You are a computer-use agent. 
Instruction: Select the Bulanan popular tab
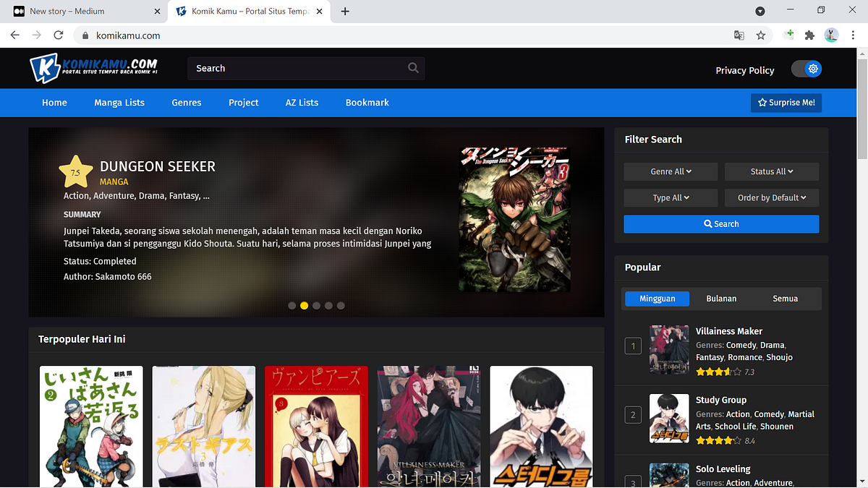tap(721, 299)
